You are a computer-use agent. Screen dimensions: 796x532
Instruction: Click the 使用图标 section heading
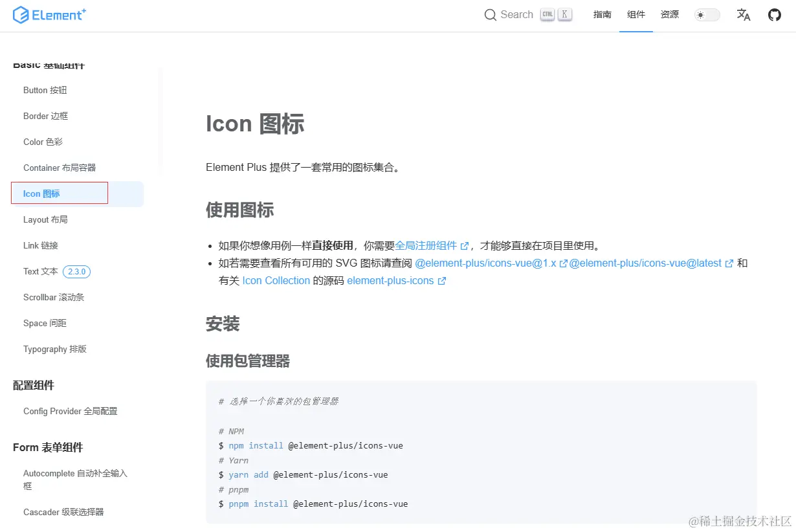coord(240,210)
